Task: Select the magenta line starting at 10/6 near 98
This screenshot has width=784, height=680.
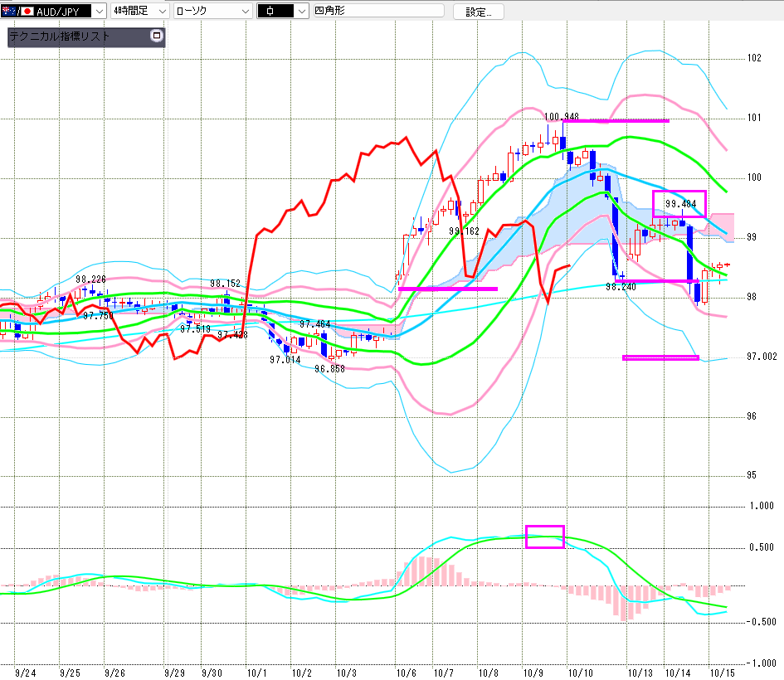Action: tap(448, 289)
